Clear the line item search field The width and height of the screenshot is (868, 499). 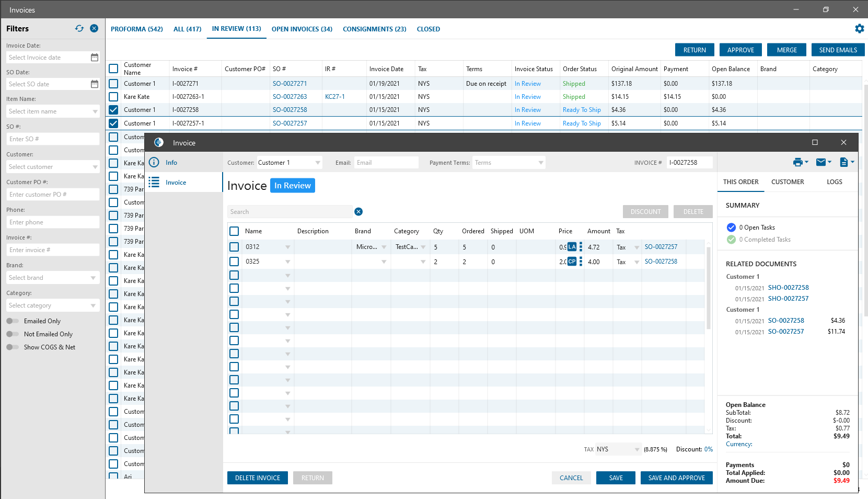(358, 212)
